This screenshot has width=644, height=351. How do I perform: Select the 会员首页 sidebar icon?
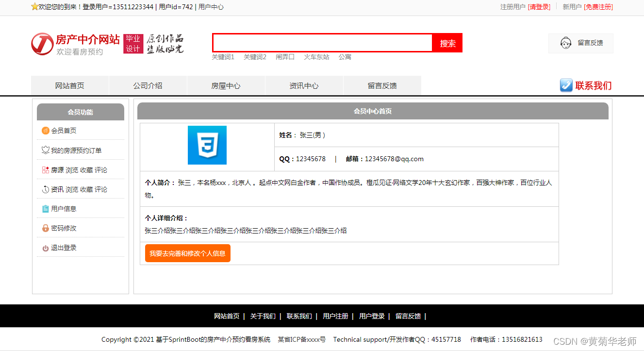46,130
